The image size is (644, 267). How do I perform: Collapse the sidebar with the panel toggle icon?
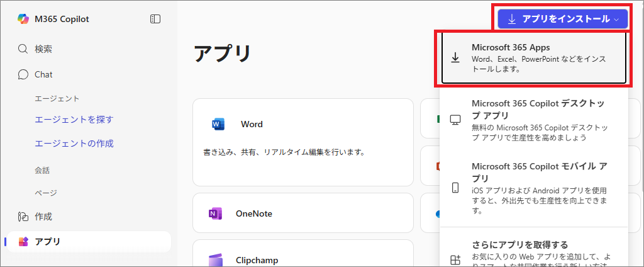(x=155, y=19)
